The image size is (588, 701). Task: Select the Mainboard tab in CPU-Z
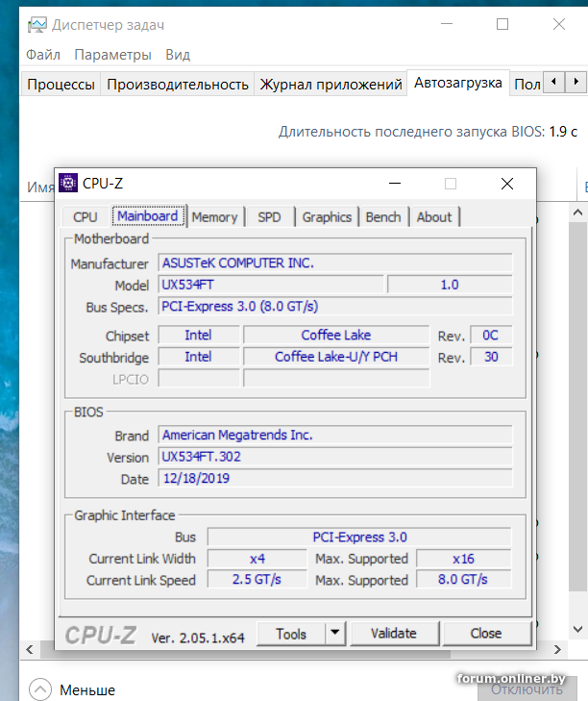pyautogui.click(x=148, y=216)
